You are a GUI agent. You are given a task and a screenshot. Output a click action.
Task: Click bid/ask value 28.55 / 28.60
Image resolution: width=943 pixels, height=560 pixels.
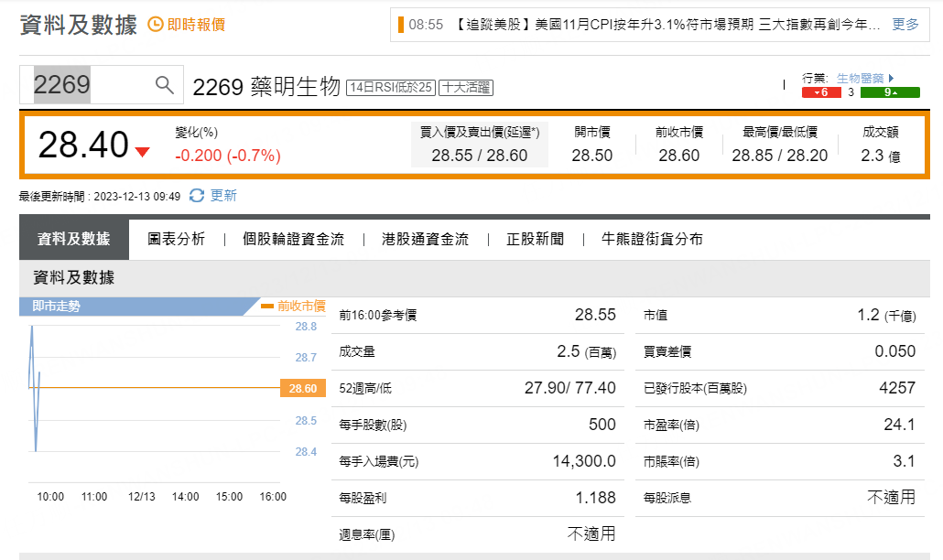click(x=480, y=156)
